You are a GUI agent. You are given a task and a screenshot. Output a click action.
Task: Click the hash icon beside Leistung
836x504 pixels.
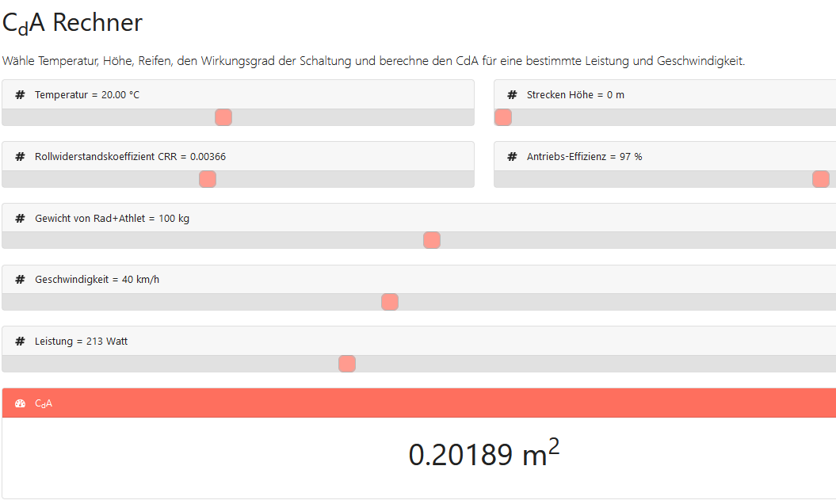pyautogui.click(x=20, y=342)
